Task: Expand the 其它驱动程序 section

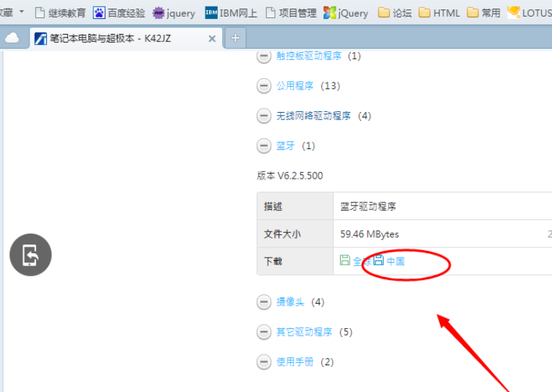Action: (x=264, y=332)
